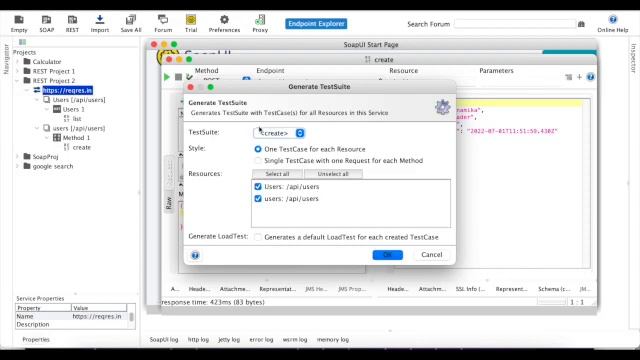Click the Select all resources button

278,174
